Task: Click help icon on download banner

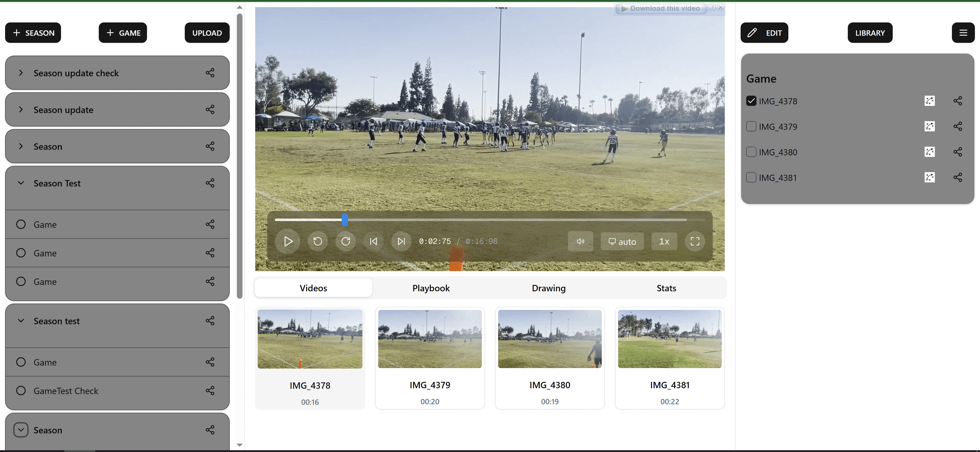Action: click(712, 7)
